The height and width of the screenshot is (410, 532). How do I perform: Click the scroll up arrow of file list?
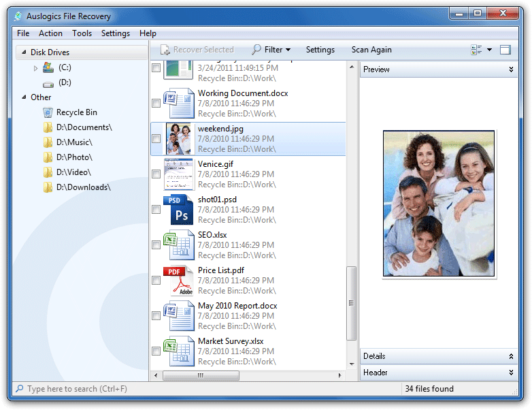[352, 67]
